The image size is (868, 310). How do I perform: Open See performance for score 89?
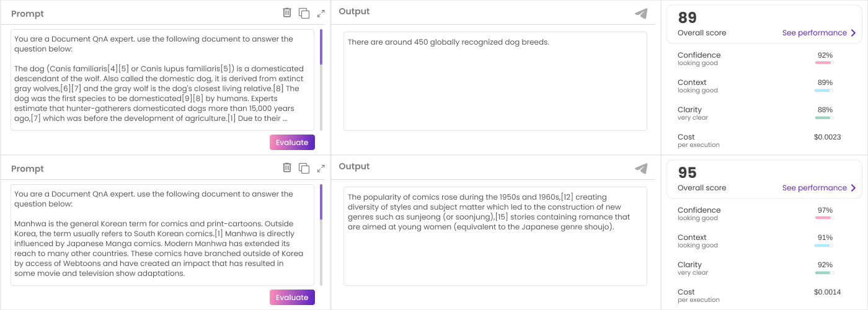(814, 33)
